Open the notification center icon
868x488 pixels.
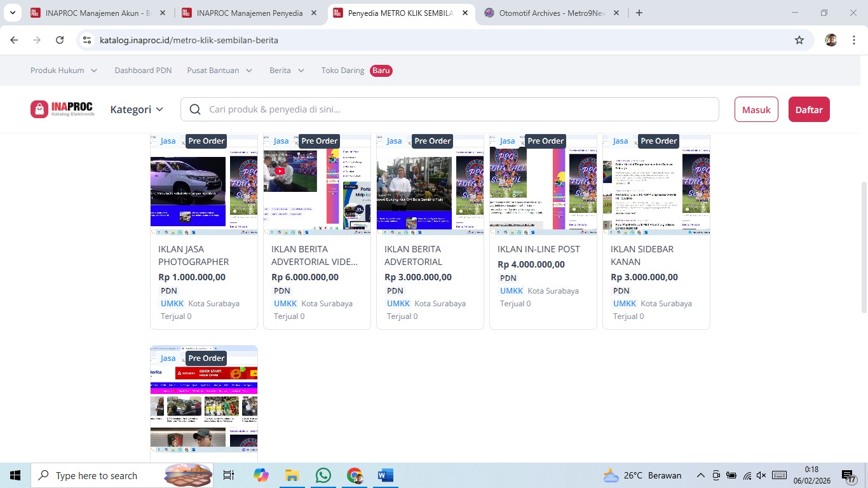848,476
